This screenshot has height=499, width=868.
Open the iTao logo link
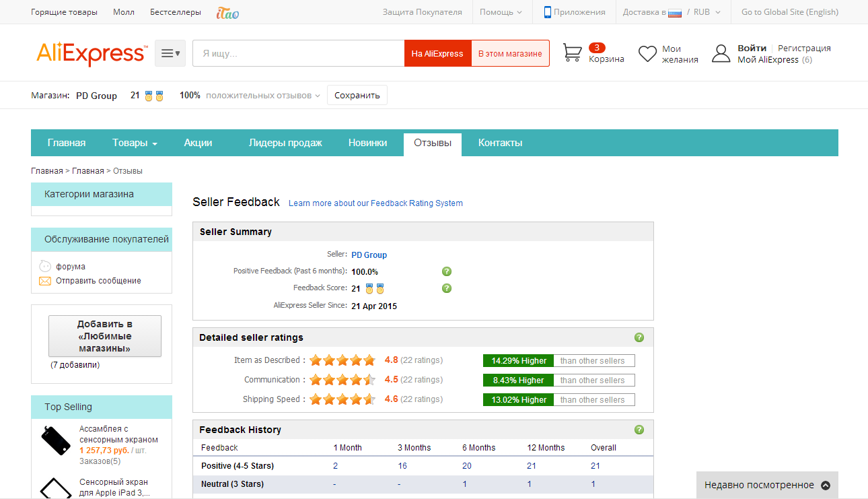pos(227,12)
